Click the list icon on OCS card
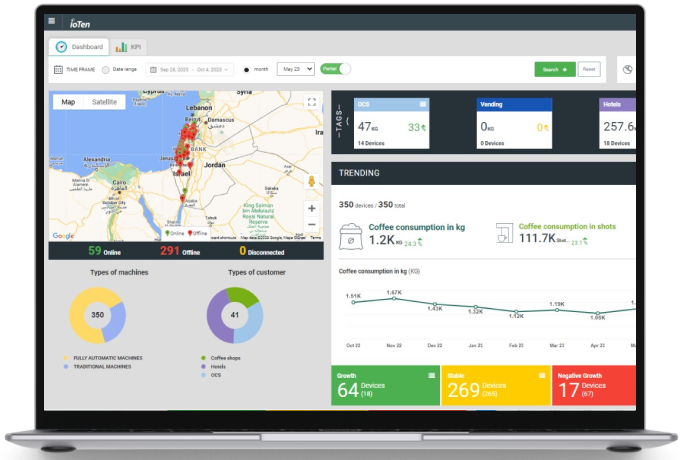The image size is (682, 460). pyautogui.click(x=424, y=104)
